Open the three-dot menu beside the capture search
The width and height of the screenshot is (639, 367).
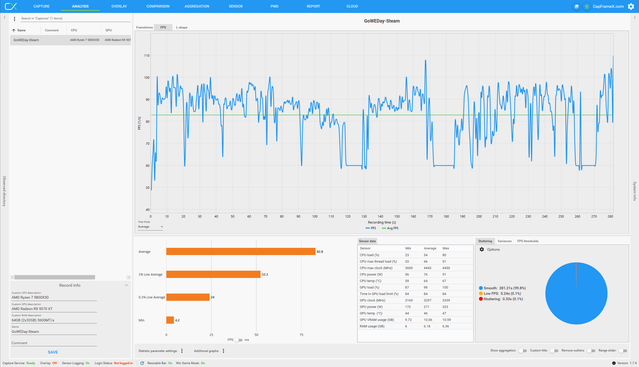click(x=15, y=19)
